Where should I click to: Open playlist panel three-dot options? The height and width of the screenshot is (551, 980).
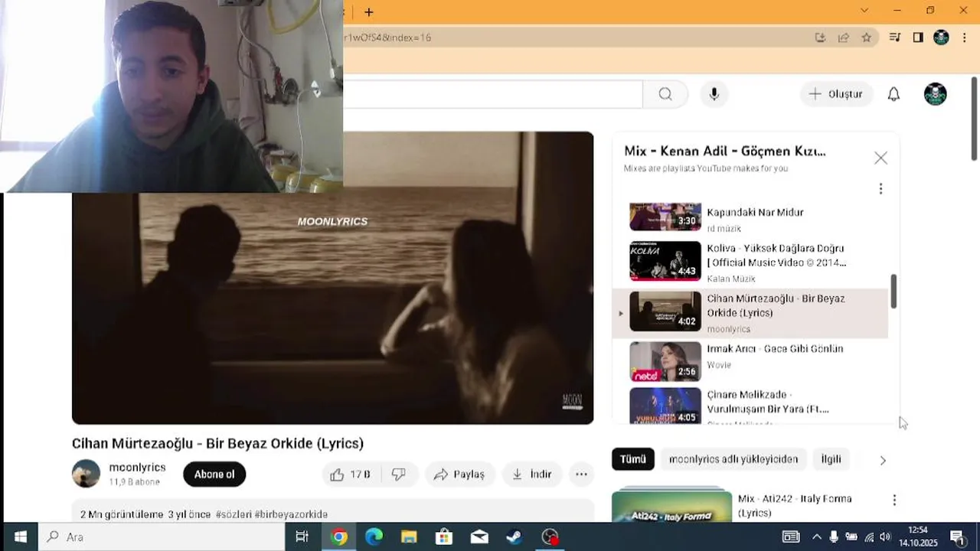click(880, 188)
